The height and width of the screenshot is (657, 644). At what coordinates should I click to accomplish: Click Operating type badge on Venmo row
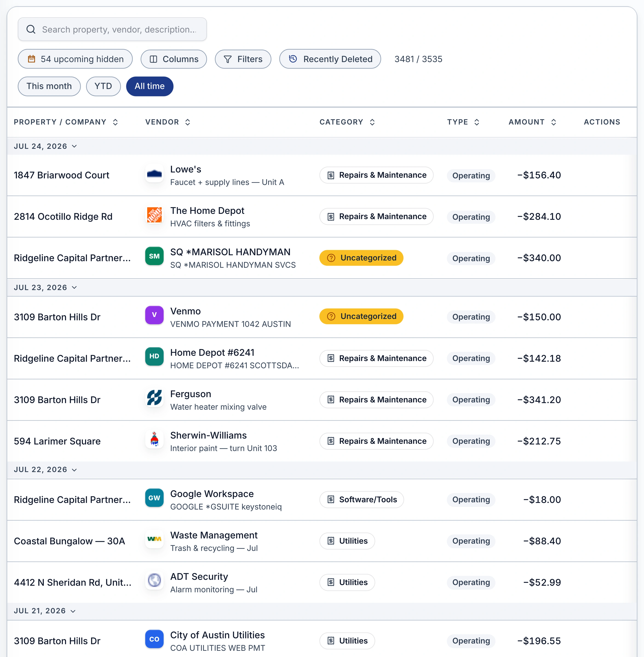(471, 317)
